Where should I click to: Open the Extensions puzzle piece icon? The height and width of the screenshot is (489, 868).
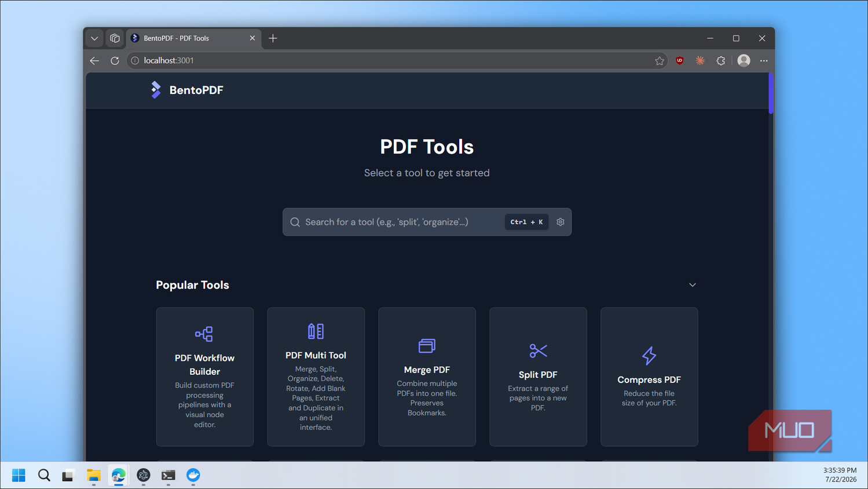[x=721, y=60]
